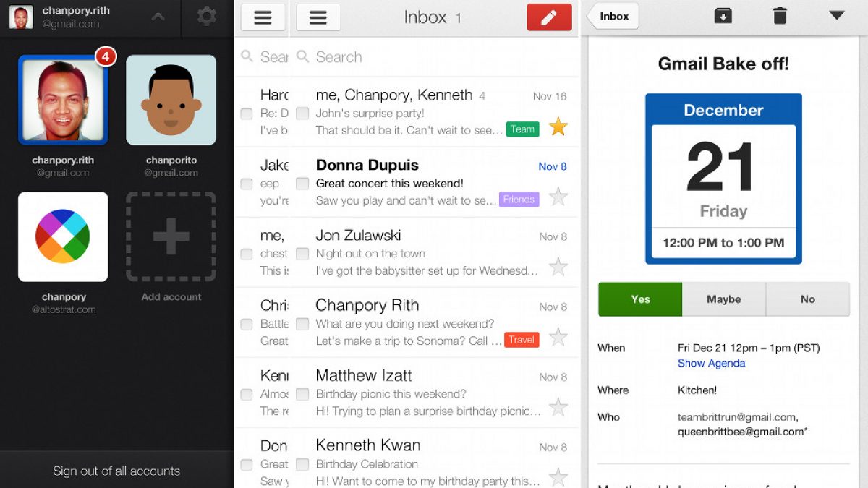
Task: Open Donna Dupuis email
Action: tap(434, 183)
